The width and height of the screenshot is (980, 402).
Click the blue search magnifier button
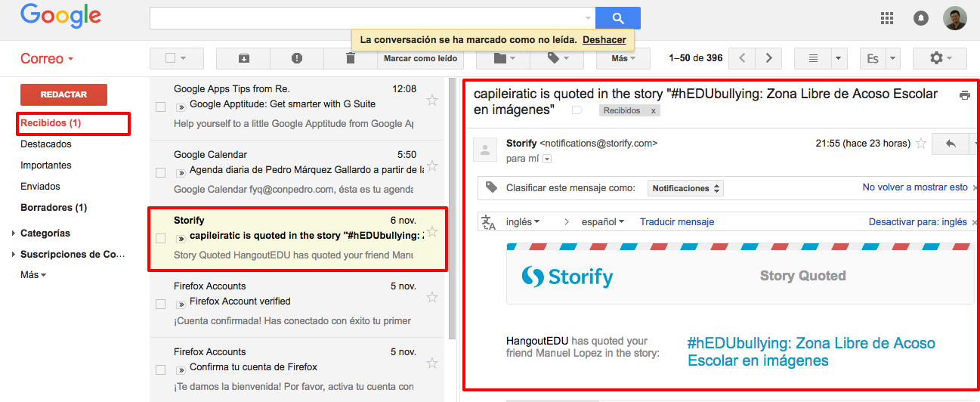click(x=617, y=18)
